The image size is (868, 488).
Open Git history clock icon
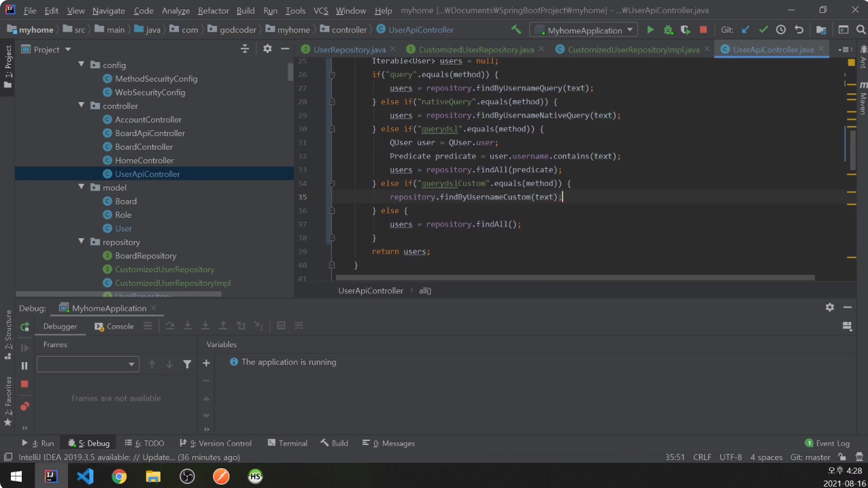[x=781, y=30]
